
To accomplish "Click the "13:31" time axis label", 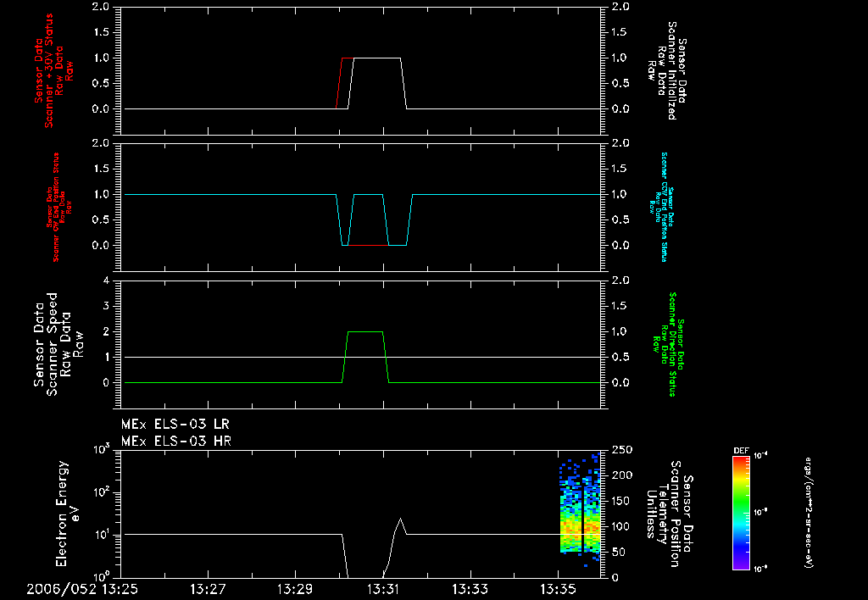I will [x=382, y=590].
